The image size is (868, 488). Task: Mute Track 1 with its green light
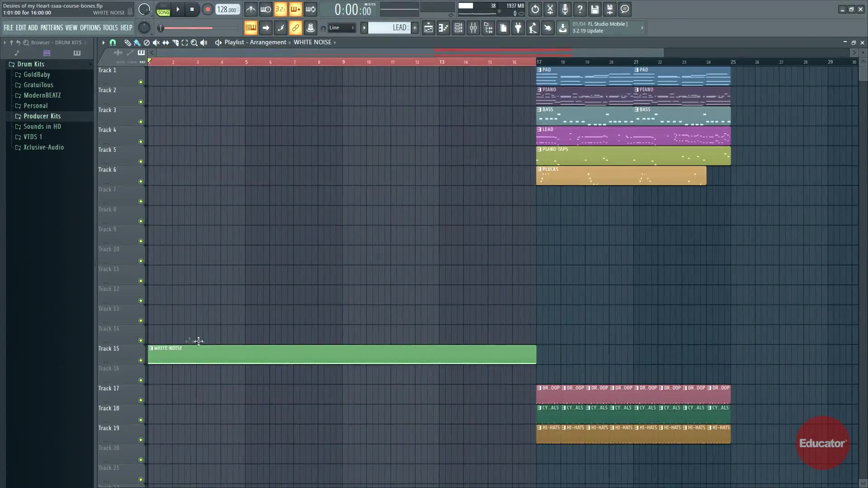click(141, 82)
